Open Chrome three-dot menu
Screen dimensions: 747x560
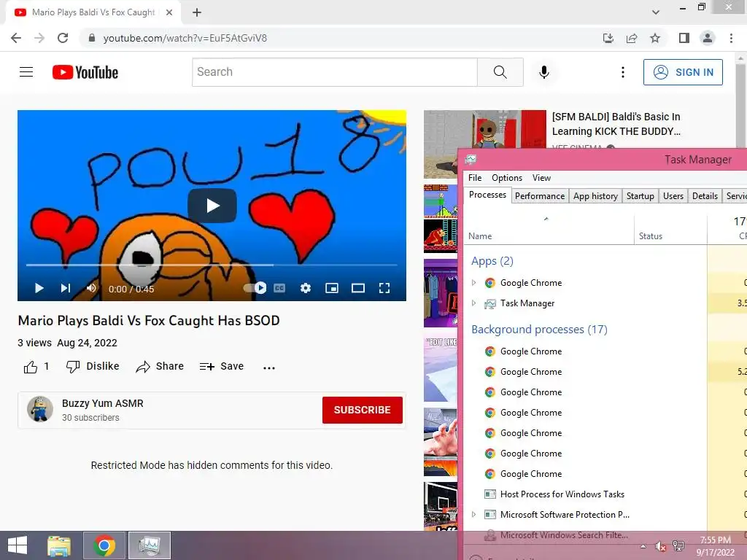tap(731, 38)
